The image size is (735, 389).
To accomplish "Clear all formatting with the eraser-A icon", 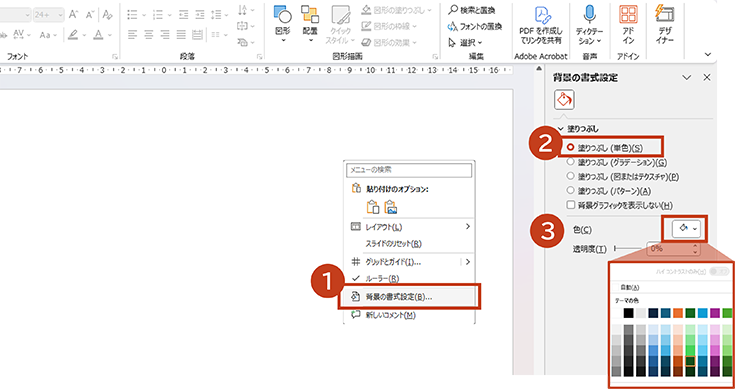I will [107, 15].
